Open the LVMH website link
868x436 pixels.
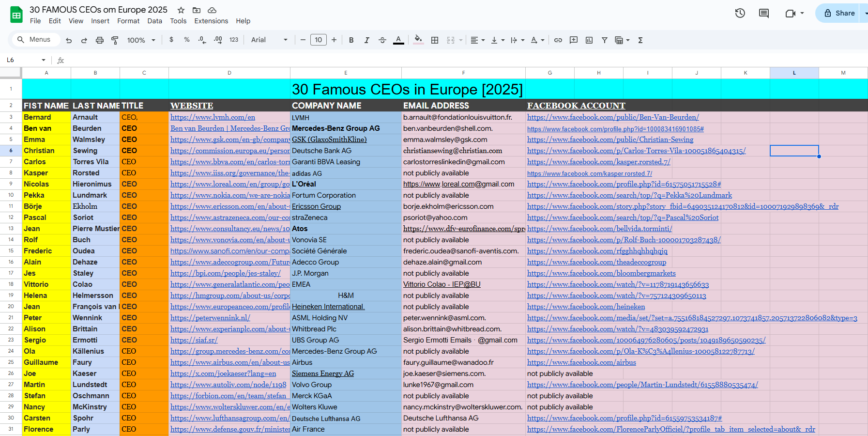(213, 117)
